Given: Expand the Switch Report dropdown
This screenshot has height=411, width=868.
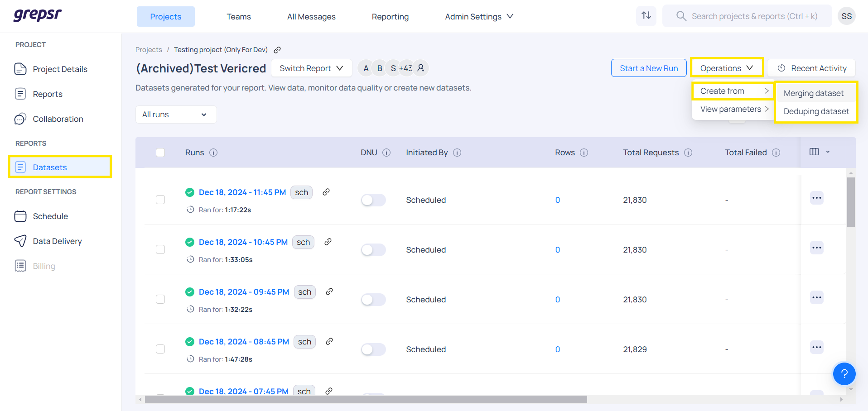Looking at the screenshot, I should pos(312,68).
